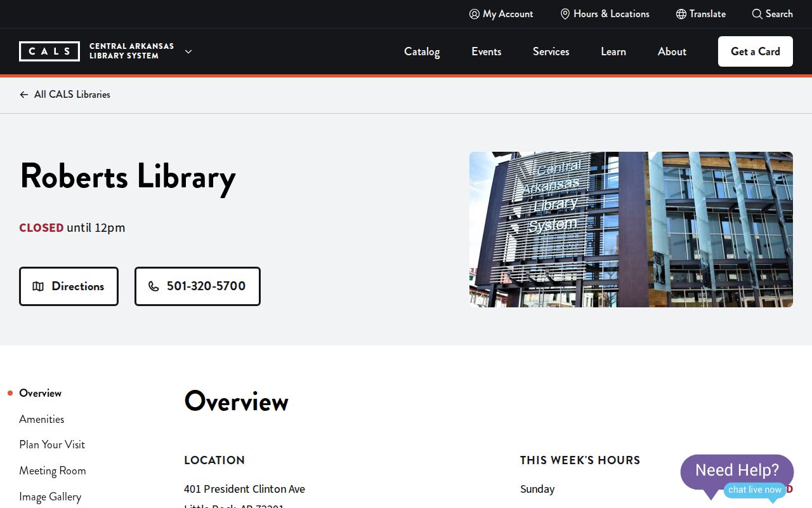
Task: Click the 401 President Clinton Ave address
Action: (244, 489)
